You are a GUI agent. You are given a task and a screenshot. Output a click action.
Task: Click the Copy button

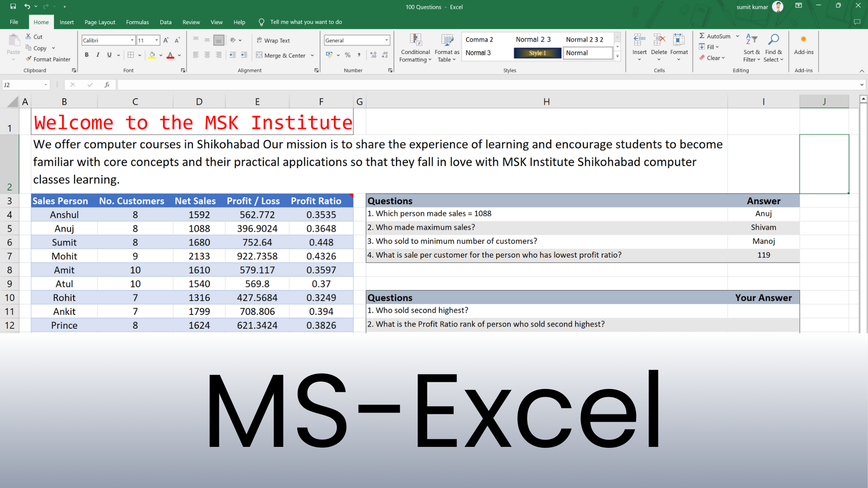(36, 48)
